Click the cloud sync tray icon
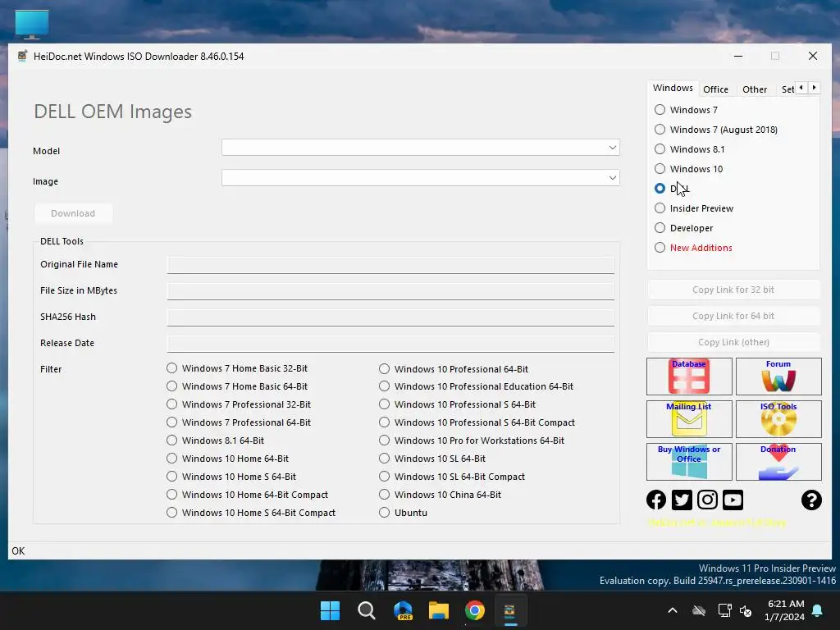The width and height of the screenshot is (840, 630). tap(699, 610)
